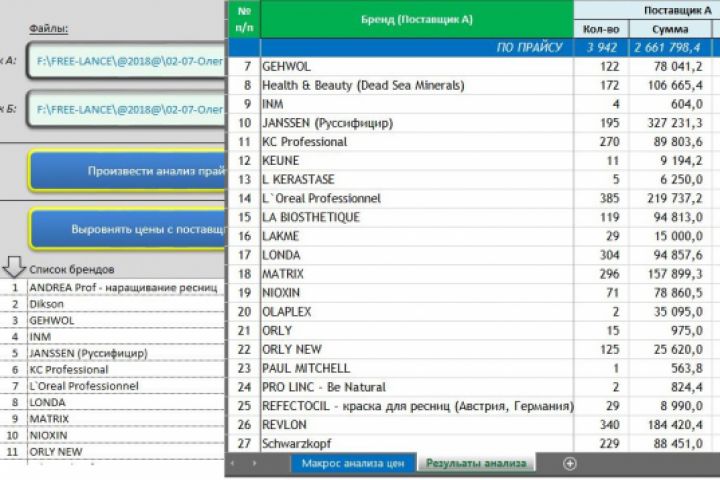Click ORLY NEW in the results table
The height and width of the screenshot is (480, 720).
tap(417, 349)
